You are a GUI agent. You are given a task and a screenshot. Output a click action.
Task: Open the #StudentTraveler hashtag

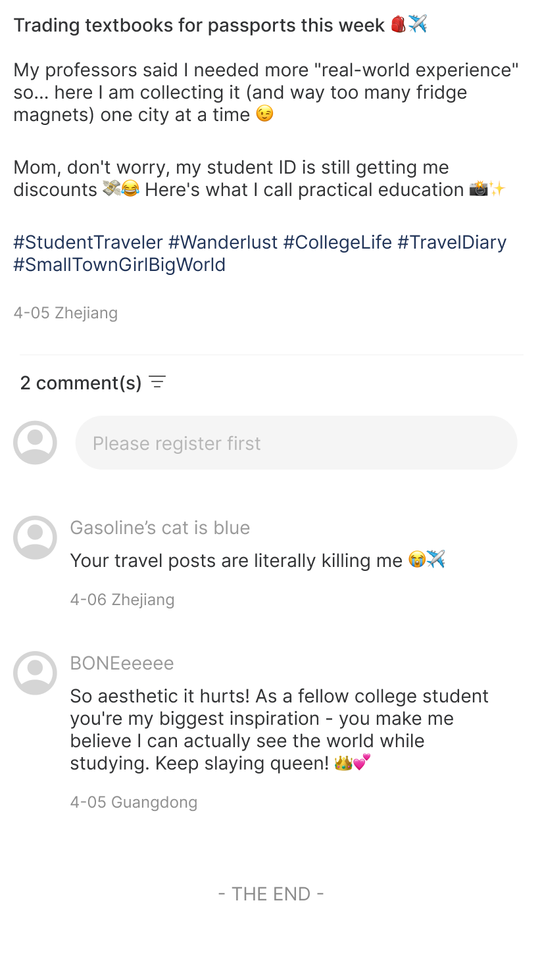click(x=87, y=242)
